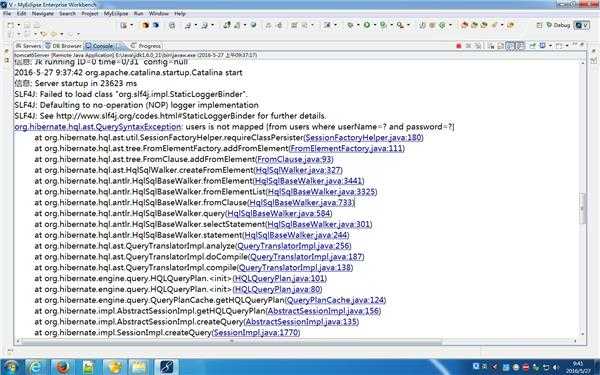
Task: Open the Progress tab
Action: coord(146,46)
